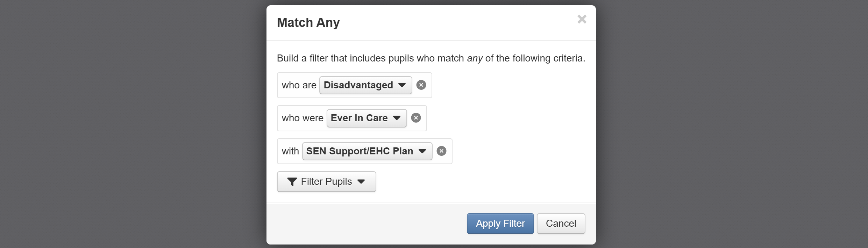
Task: Open the Ever In Care dropdown
Action: 366,118
